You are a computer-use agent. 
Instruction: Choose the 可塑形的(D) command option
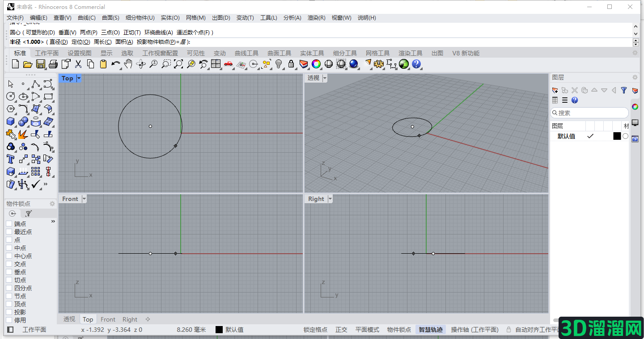(x=40, y=33)
